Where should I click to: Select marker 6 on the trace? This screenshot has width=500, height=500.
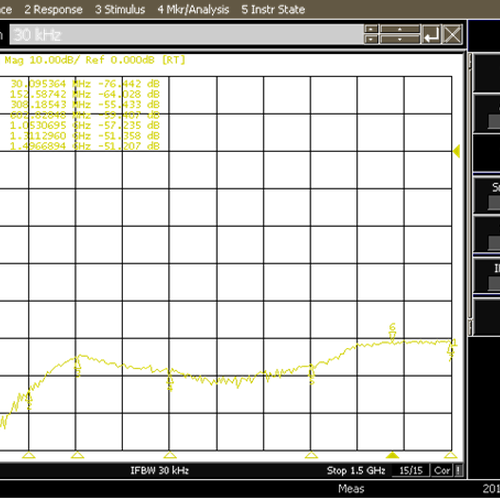click(393, 332)
